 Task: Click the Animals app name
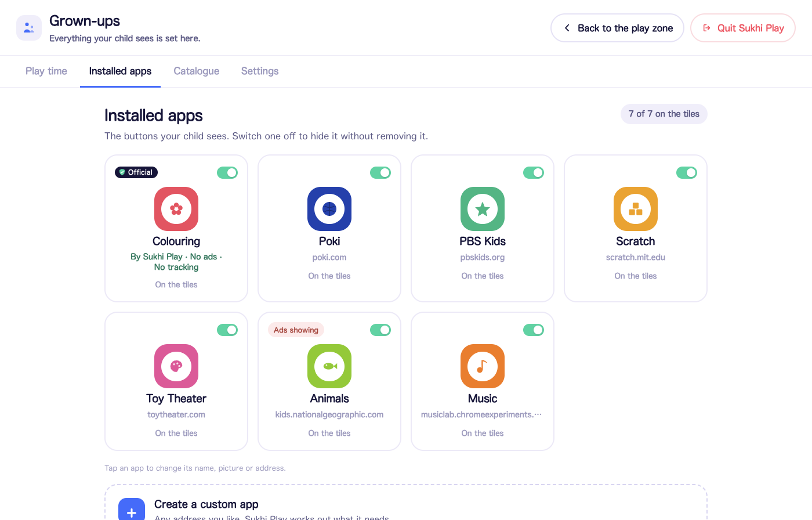[329, 398]
